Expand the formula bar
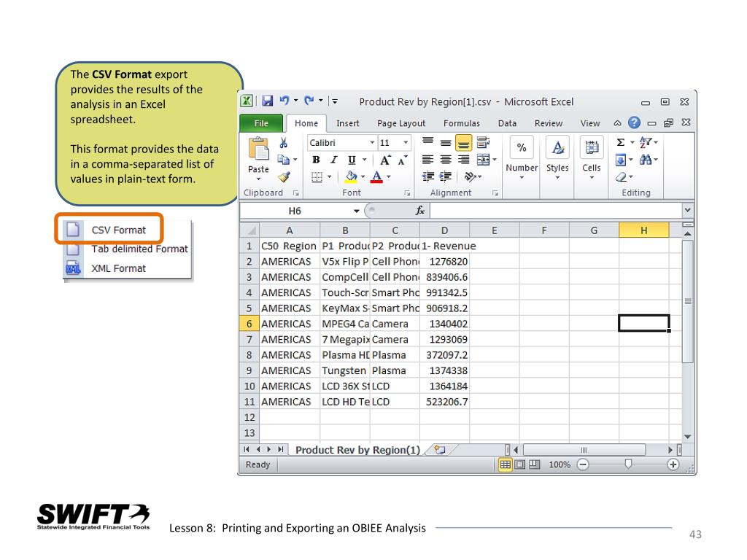 687,210
